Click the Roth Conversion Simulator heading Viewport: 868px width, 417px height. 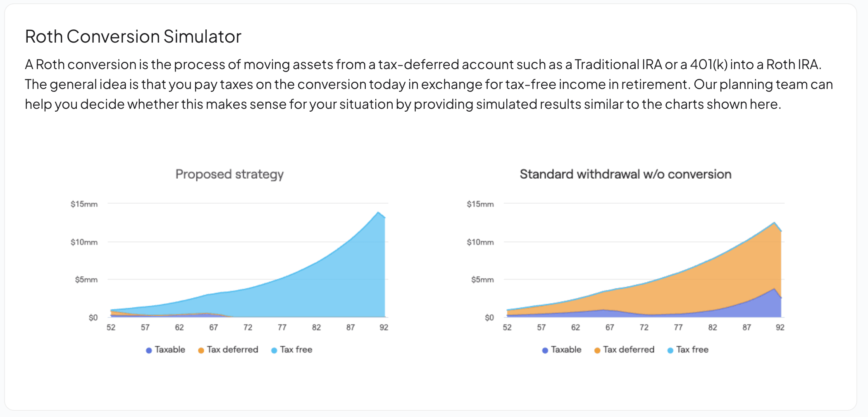133,36
